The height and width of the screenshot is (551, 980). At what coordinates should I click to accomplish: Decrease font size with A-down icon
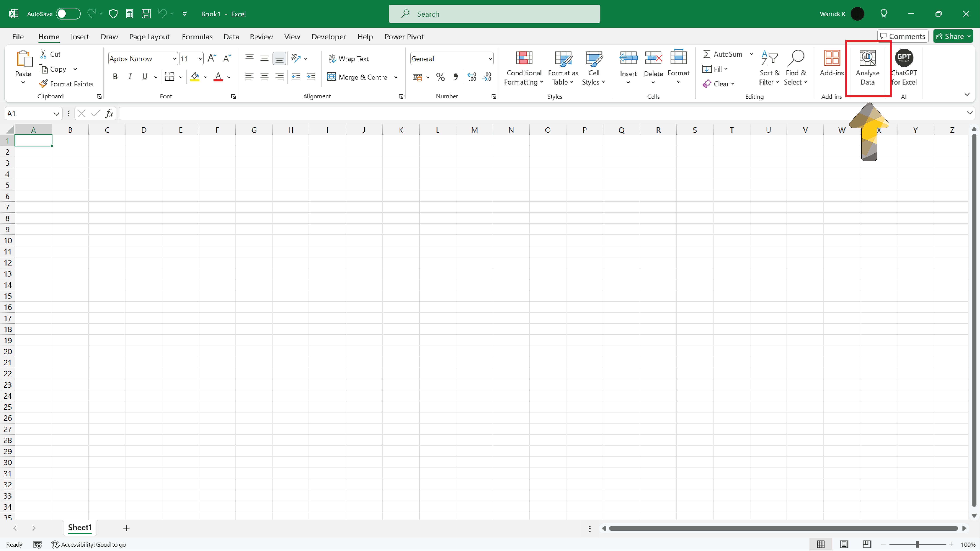(x=227, y=58)
